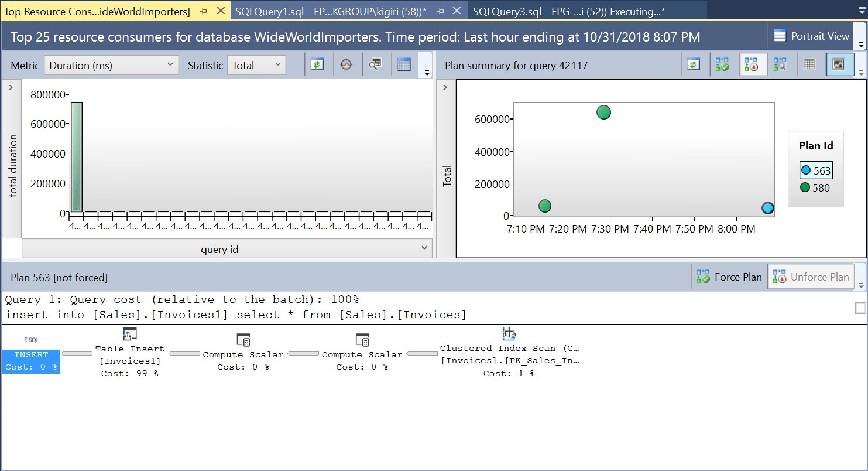Select Plan Id 563 blue legend swatch
The height and width of the screenshot is (471, 868).
806,170
